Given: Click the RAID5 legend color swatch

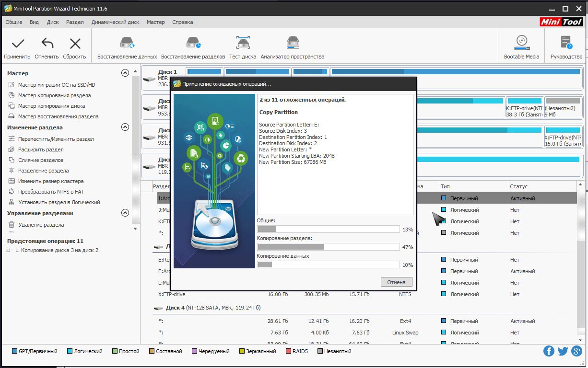Looking at the screenshot, I should (x=288, y=351).
